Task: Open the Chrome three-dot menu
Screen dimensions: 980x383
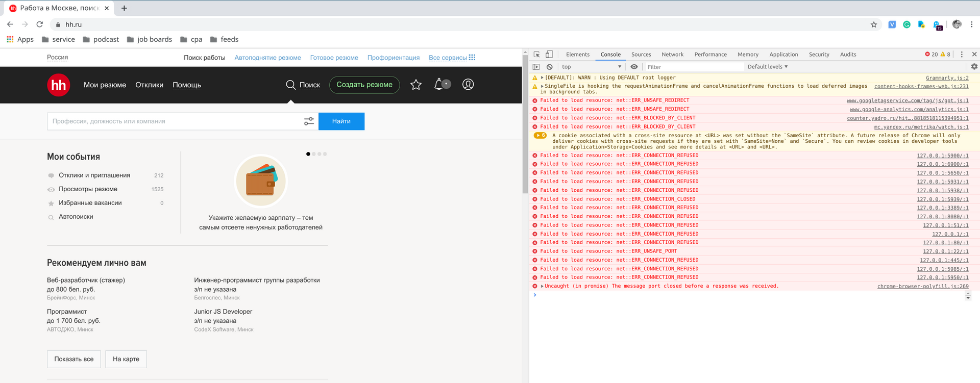Action: (x=972, y=24)
